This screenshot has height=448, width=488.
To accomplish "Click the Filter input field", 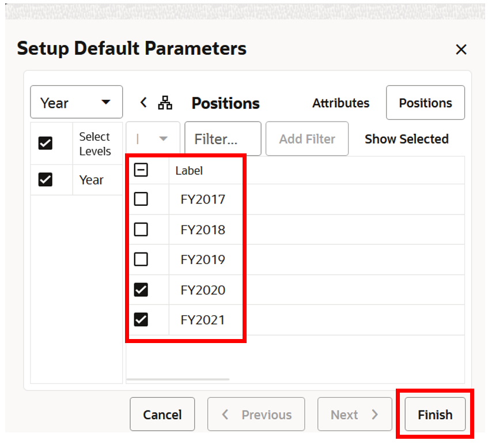I will point(222,138).
